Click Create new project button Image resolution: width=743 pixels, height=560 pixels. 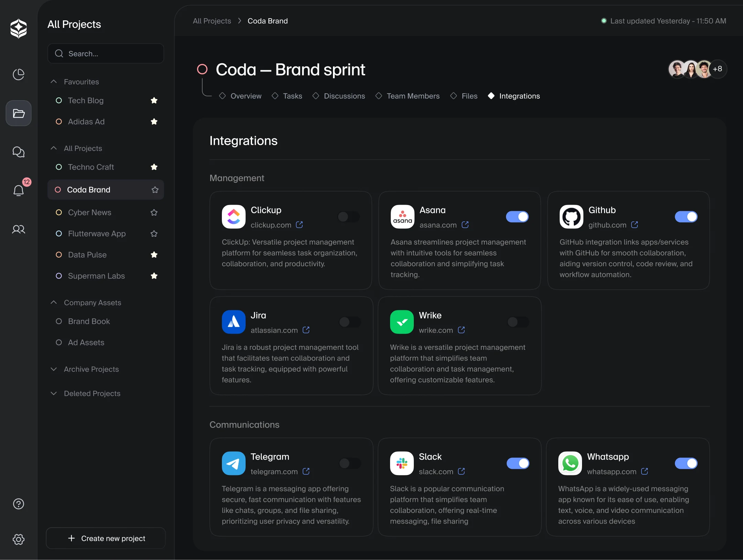tap(106, 538)
